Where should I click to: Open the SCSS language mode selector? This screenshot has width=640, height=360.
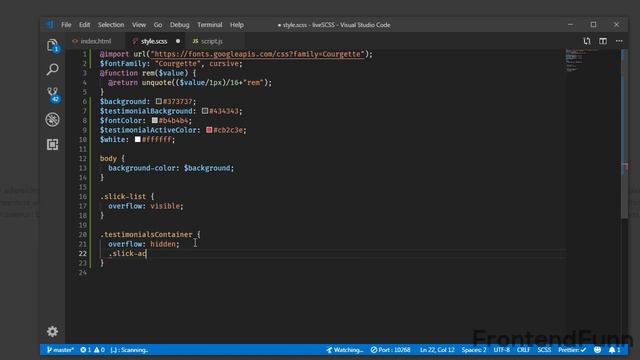point(544,350)
